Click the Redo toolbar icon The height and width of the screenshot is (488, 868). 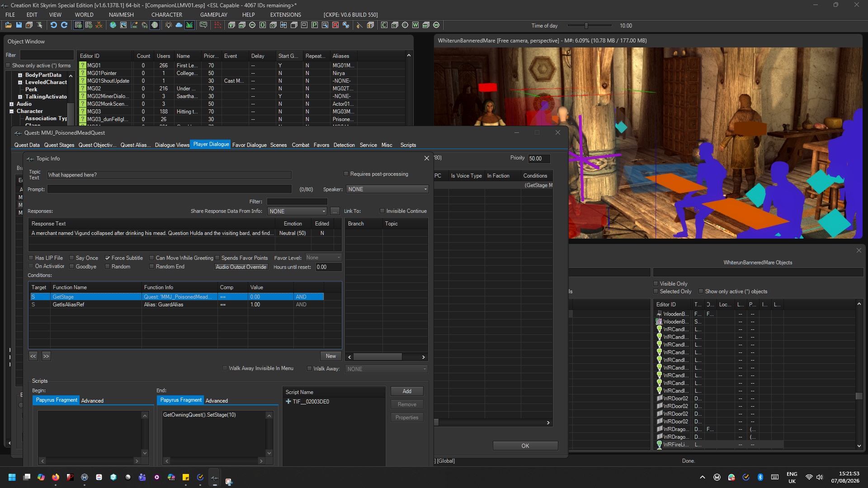[64, 25]
